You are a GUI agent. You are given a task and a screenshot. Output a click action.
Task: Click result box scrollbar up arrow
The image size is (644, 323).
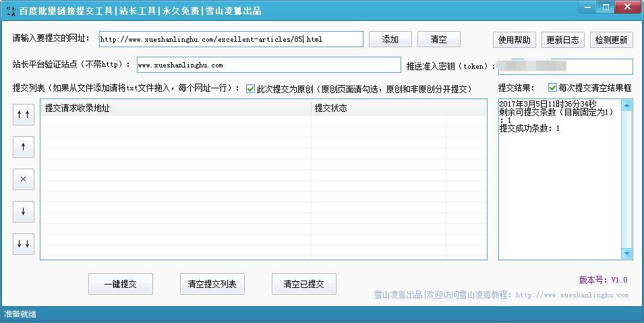coord(626,106)
